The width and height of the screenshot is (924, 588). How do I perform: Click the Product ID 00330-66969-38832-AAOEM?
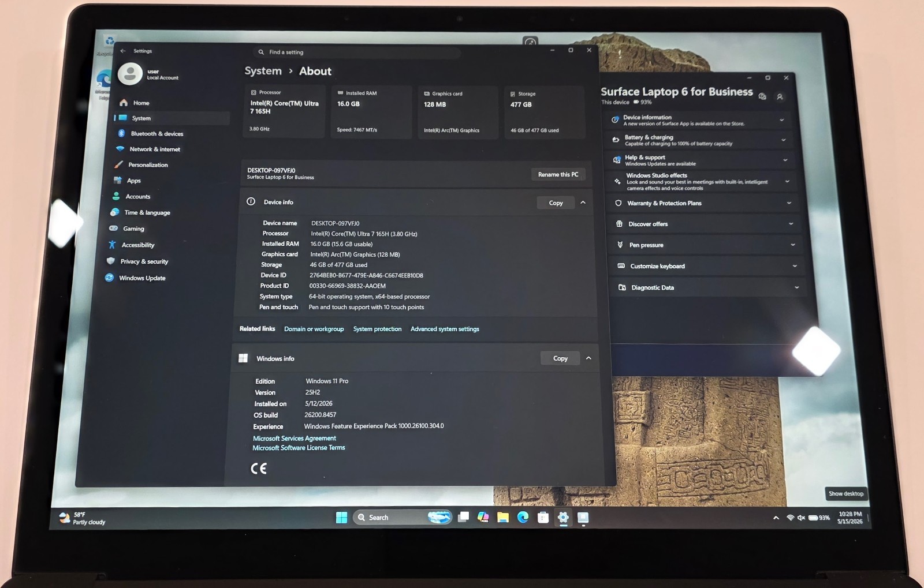347,286
